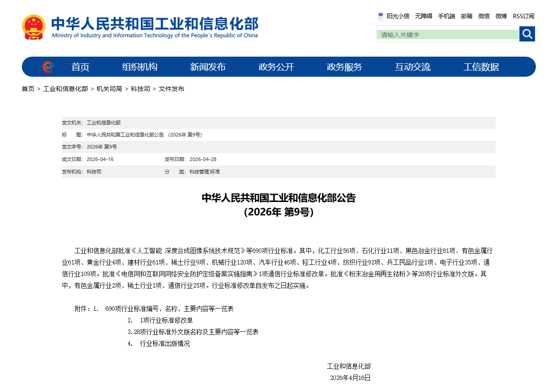
Task: Open the 微信 link in header
Action: 484,16
